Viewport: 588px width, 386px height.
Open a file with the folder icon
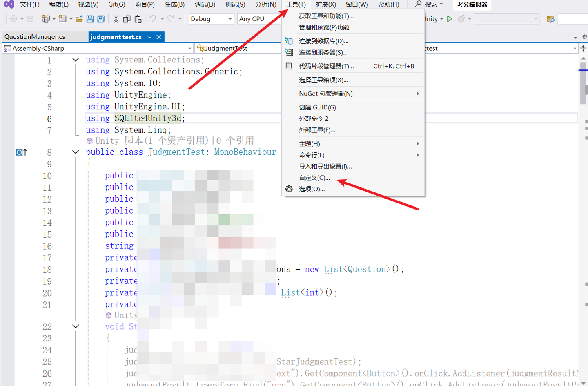79,19
